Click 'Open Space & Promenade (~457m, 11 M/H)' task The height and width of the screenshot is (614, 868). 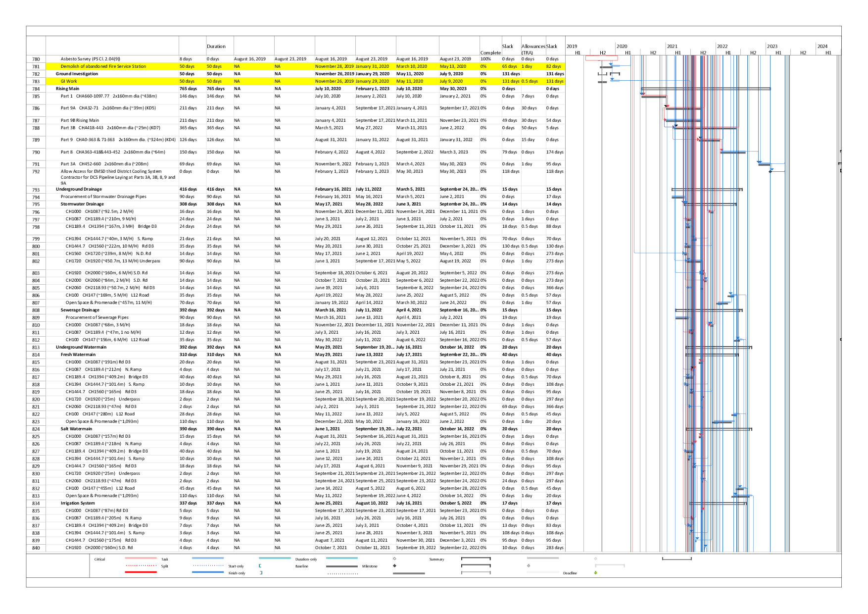pos(109,303)
